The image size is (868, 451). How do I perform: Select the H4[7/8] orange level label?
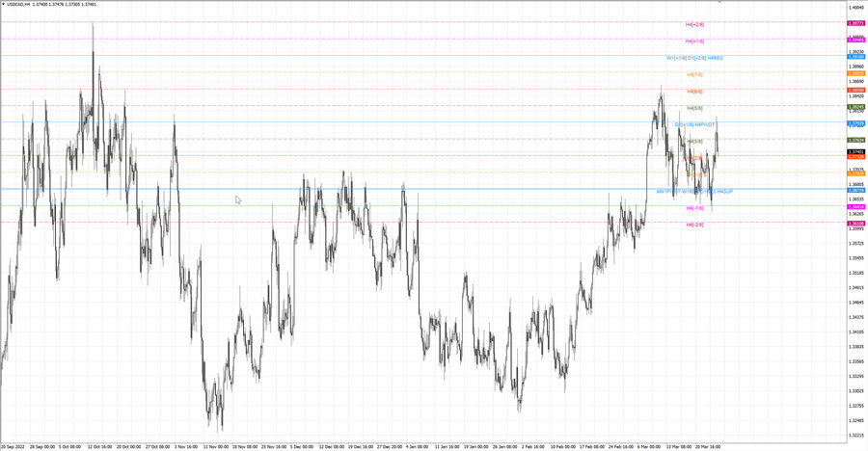tap(694, 74)
